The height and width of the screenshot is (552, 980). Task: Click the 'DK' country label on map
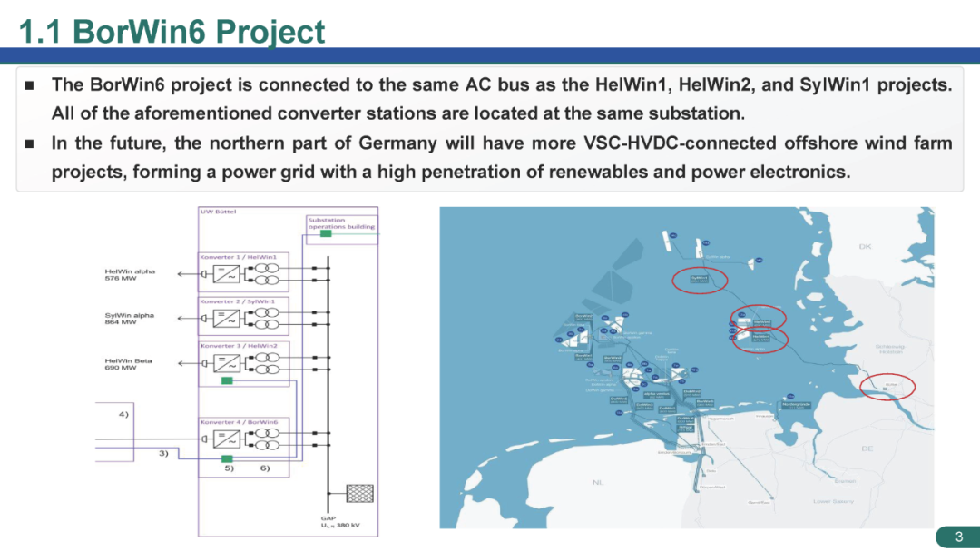865,246
